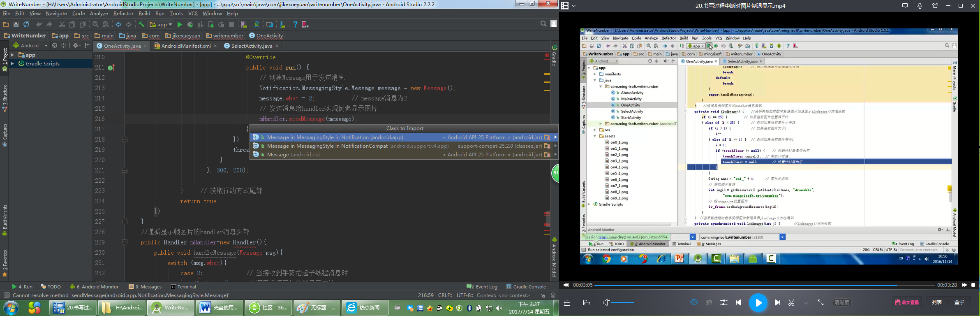Viewport: 980px width, 316px height.
Task: Click the blue Help question mark
Action: click(x=295, y=25)
